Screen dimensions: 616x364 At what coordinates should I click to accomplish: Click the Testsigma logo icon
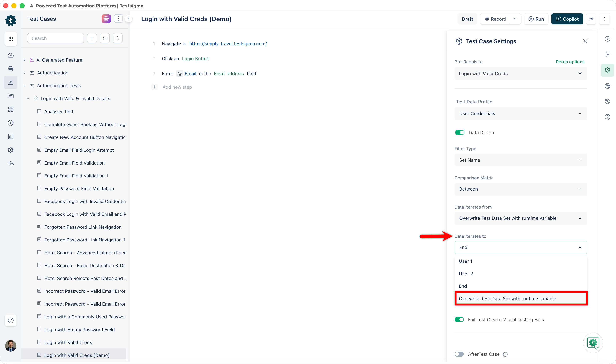pyautogui.click(x=11, y=20)
